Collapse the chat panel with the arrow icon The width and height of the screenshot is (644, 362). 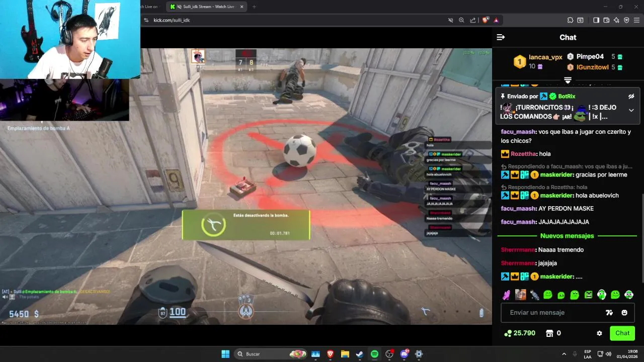[x=501, y=37]
